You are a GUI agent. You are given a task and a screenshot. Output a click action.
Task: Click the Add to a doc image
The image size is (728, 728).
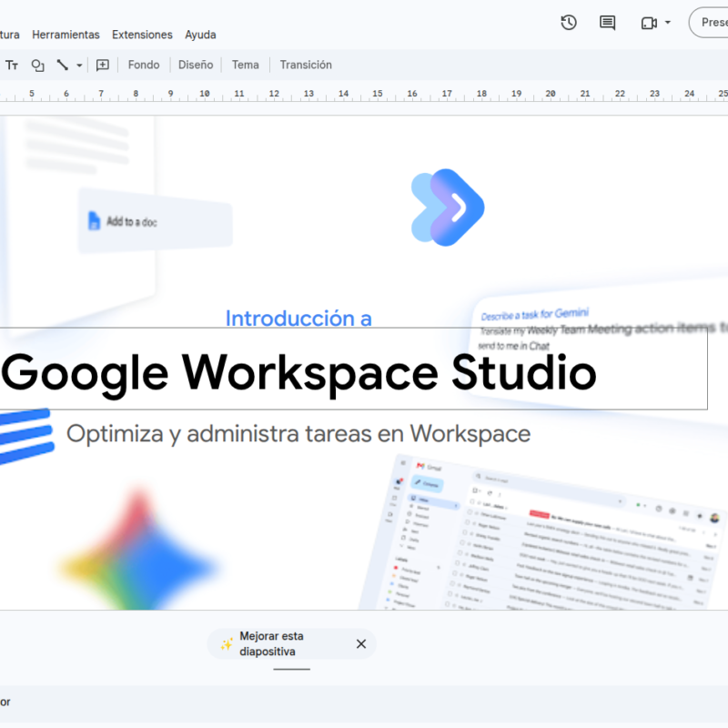click(155, 221)
